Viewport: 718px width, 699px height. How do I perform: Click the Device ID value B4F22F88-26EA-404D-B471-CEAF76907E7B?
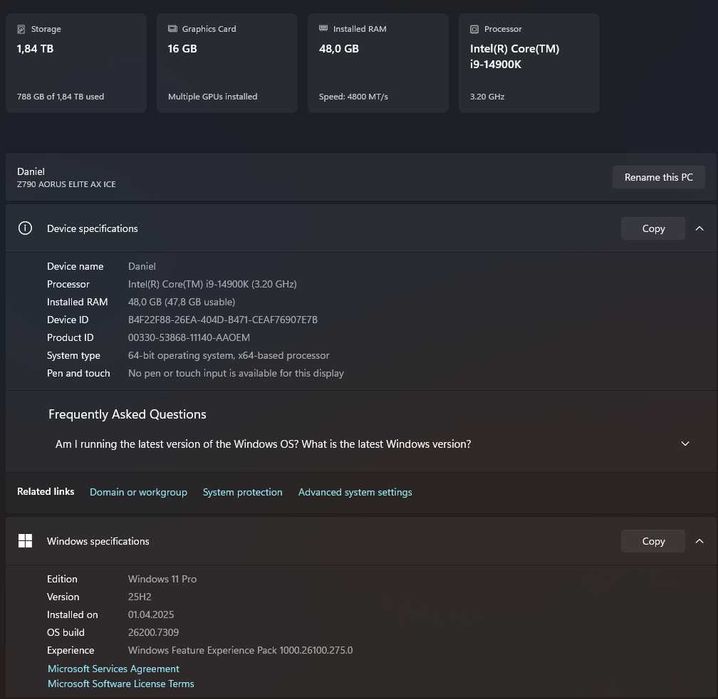[x=223, y=320]
